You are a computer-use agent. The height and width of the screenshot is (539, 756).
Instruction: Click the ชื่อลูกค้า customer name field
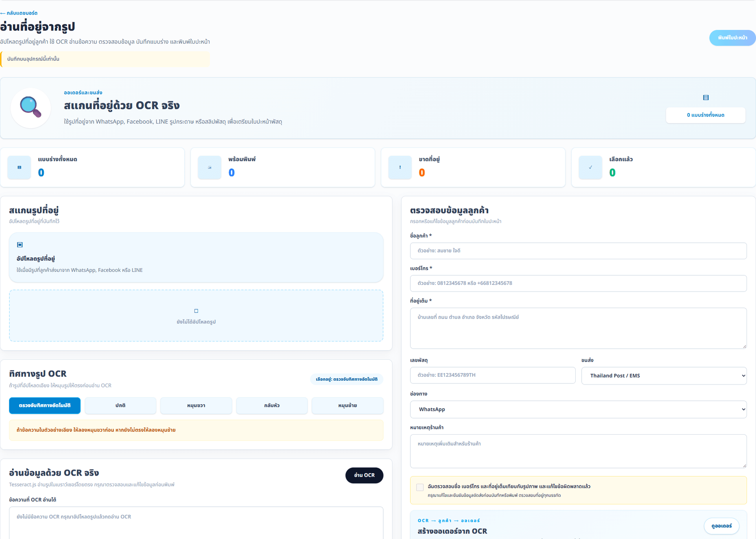point(578,251)
